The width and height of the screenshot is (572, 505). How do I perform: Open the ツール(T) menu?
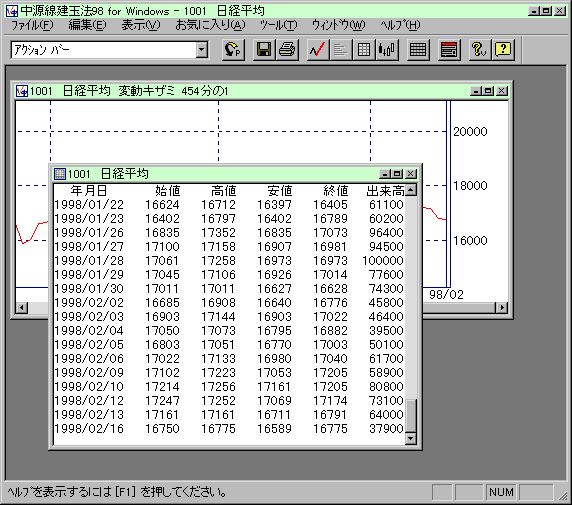tap(278, 25)
